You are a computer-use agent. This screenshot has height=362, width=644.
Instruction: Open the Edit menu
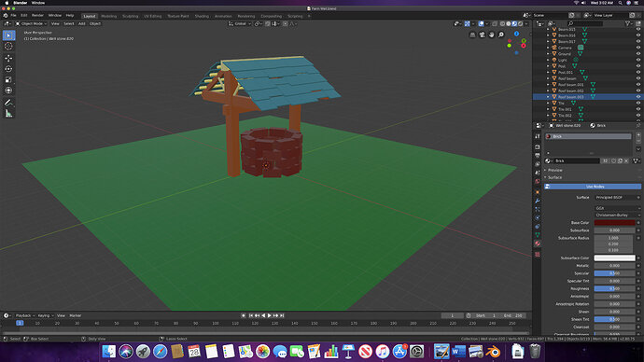(24, 16)
